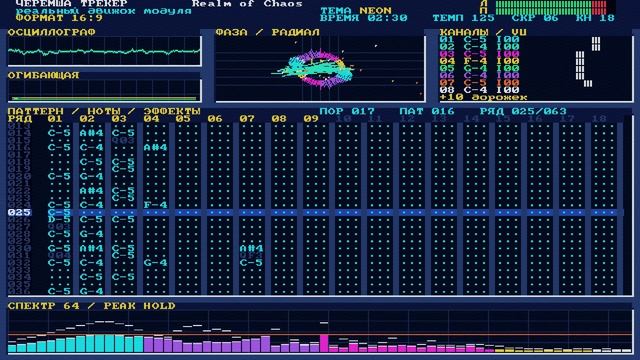Click the ПОР 017 order indicator

[347, 111]
